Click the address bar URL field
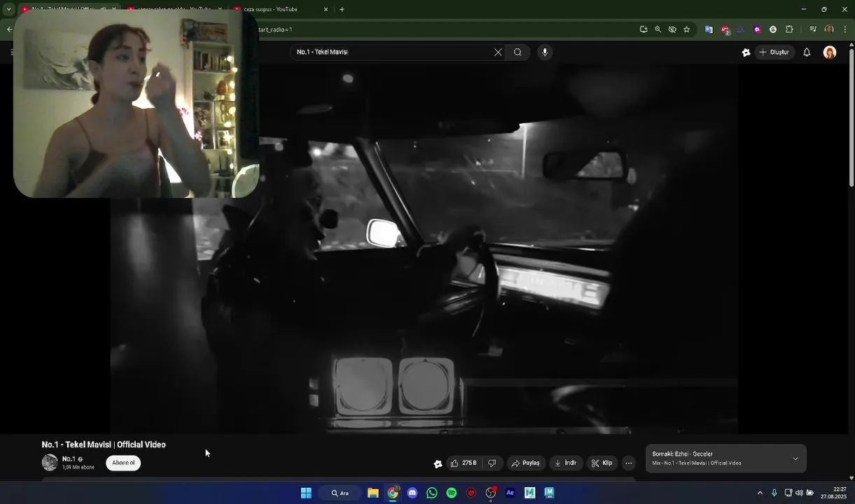The height and width of the screenshot is (504, 855). click(448, 29)
